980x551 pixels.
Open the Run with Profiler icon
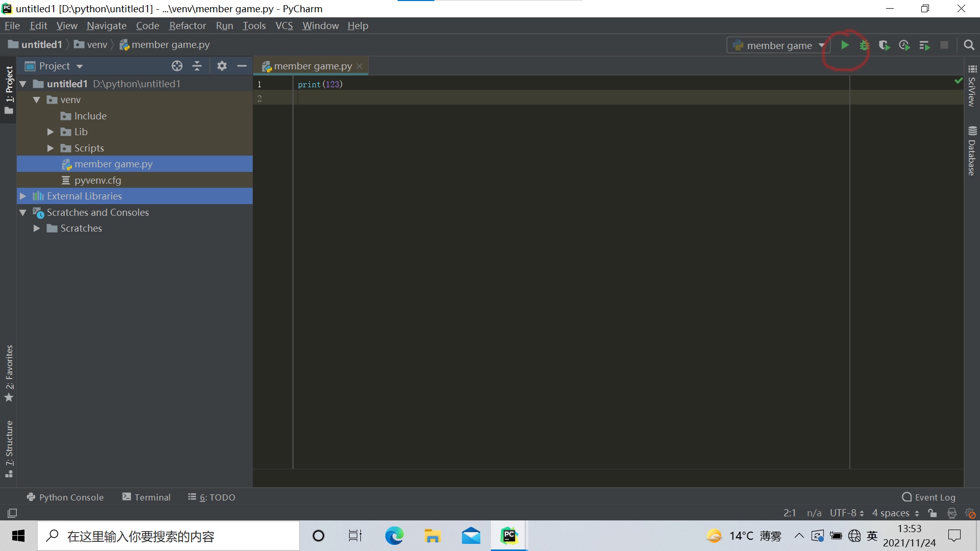click(905, 45)
